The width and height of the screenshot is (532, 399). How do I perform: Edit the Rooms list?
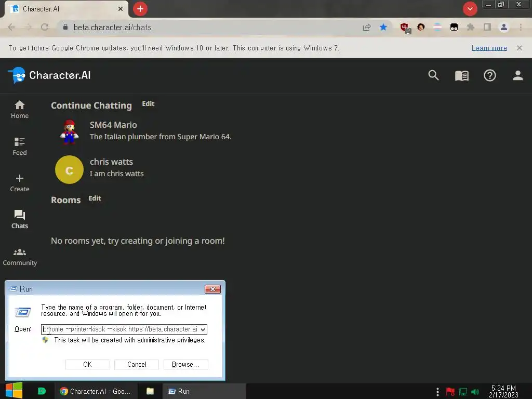95,198
